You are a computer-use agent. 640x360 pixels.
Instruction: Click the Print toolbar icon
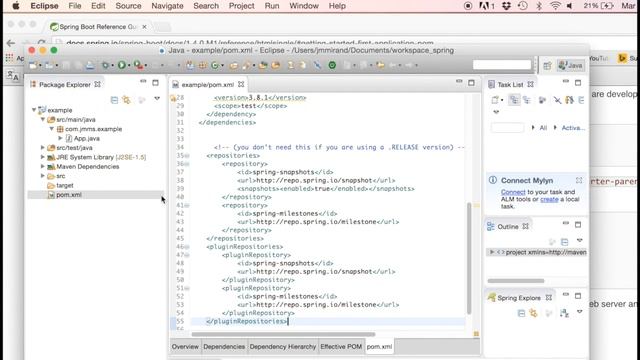[x=90, y=65]
